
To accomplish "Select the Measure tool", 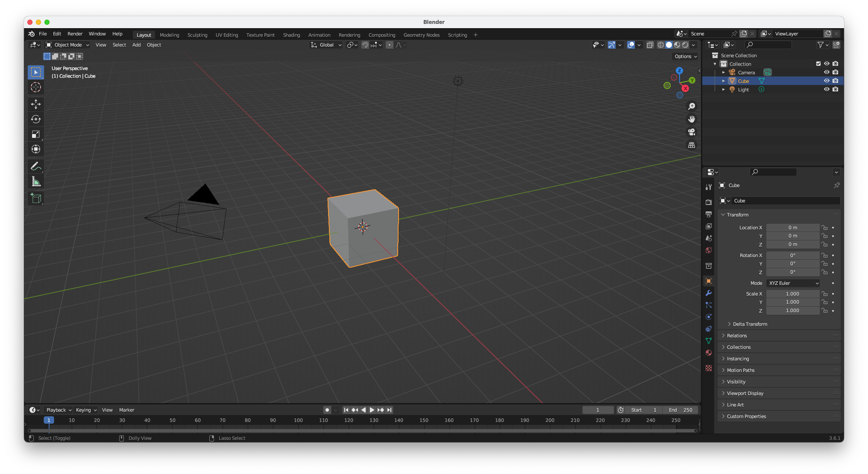I will [36, 182].
